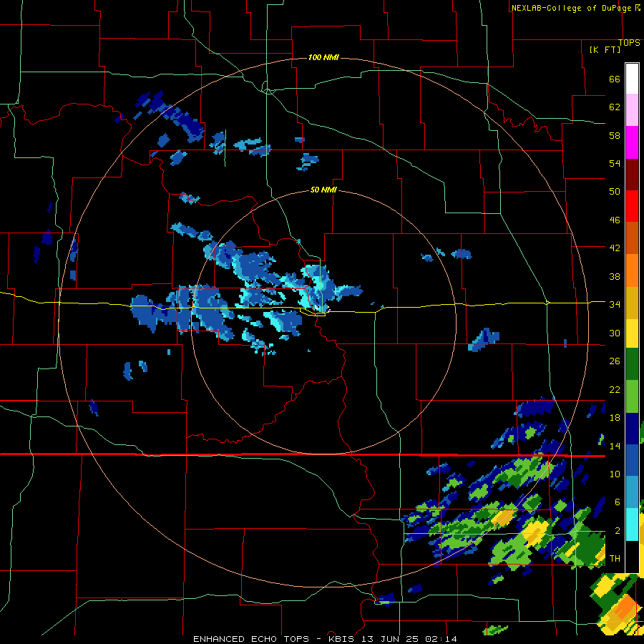Viewport: 644px width, 644px height.
Task: Click the 50 NMI range ring label
Action: pyautogui.click(x=323, y=190)
